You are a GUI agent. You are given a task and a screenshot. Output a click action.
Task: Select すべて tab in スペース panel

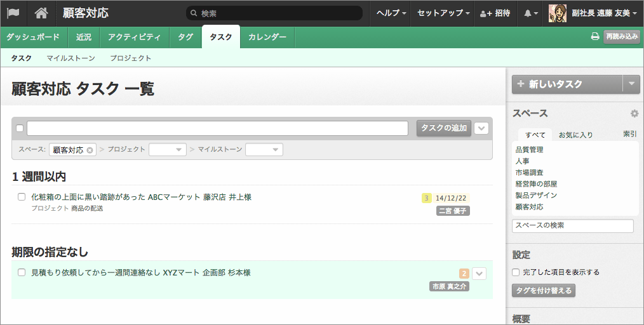tap(535, 135)
